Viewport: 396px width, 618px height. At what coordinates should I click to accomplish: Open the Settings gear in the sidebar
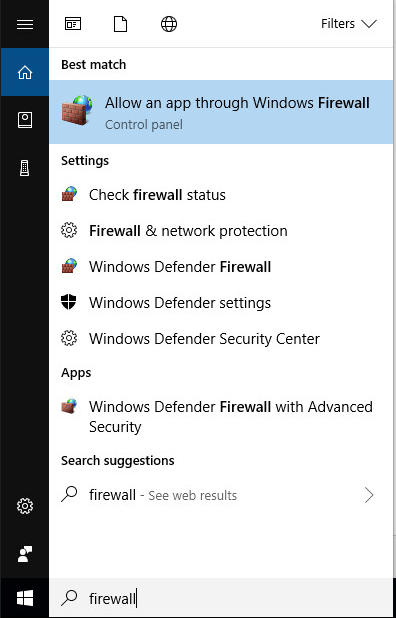coord(24,506)
